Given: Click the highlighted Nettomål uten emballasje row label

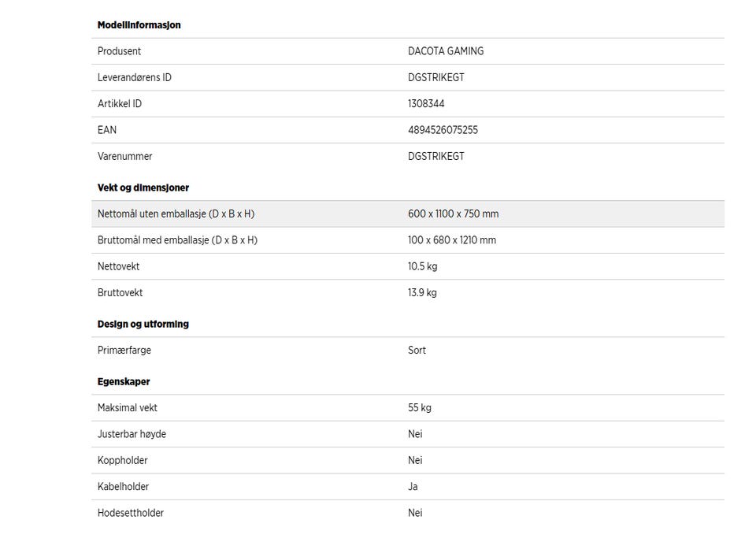Looking at the screenshot, I should pyautogui.click(x=176, y=214).
